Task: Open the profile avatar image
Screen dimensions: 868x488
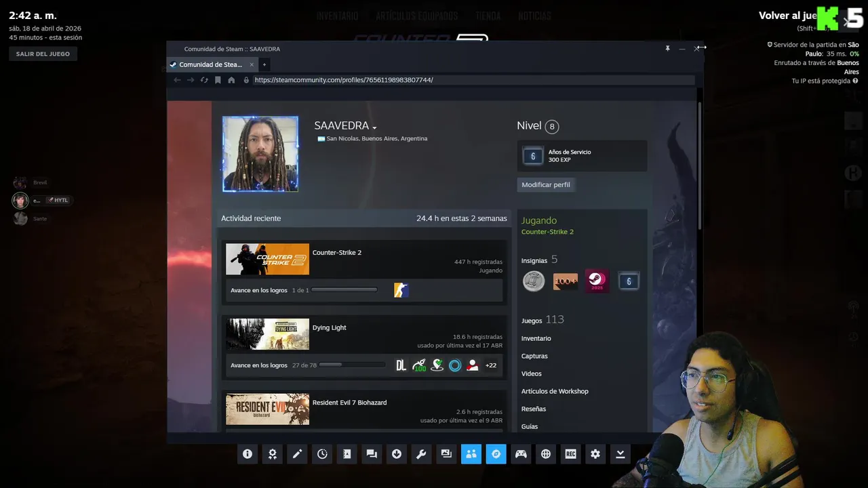Action: (x=260, y=154)
